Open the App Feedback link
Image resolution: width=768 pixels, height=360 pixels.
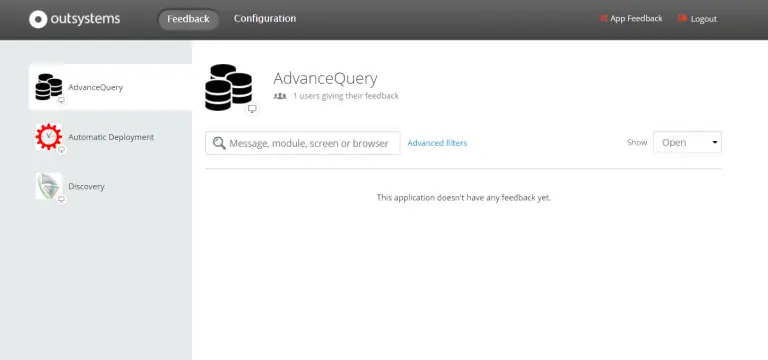click(636, 19)
